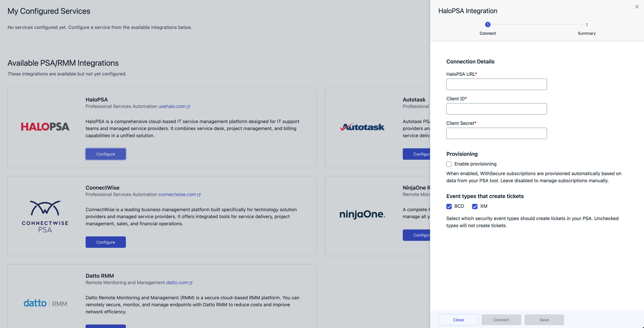Click 'Event types that create tickets' heading
644x328 pixels.
pyautogui.click(x=485, y=196)
